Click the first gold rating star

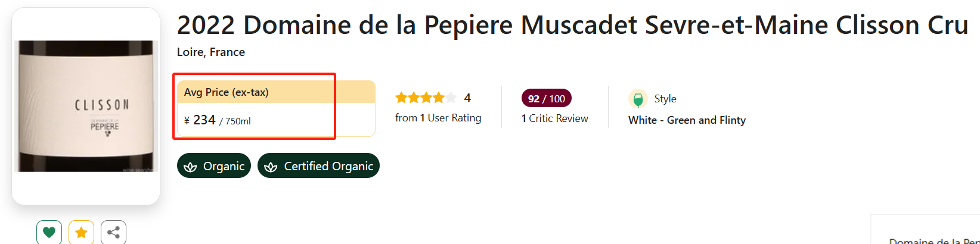coord(401,98)
